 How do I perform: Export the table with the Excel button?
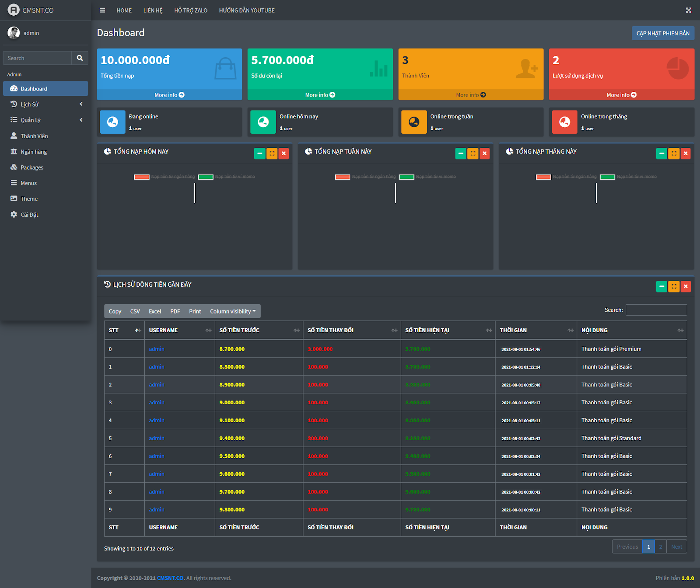pos(155,311)
